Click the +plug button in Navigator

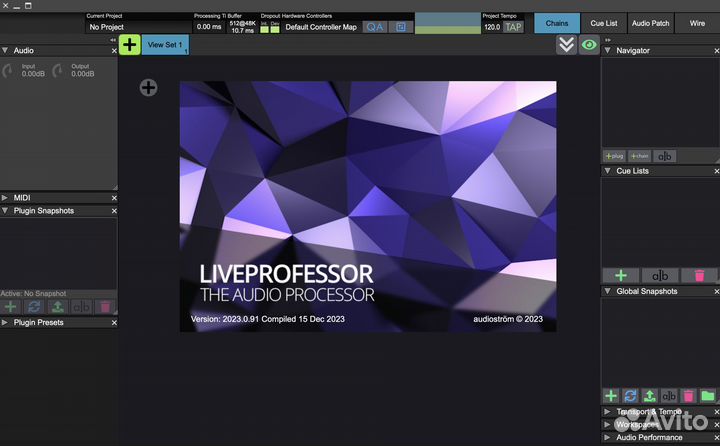coord(614,156)
